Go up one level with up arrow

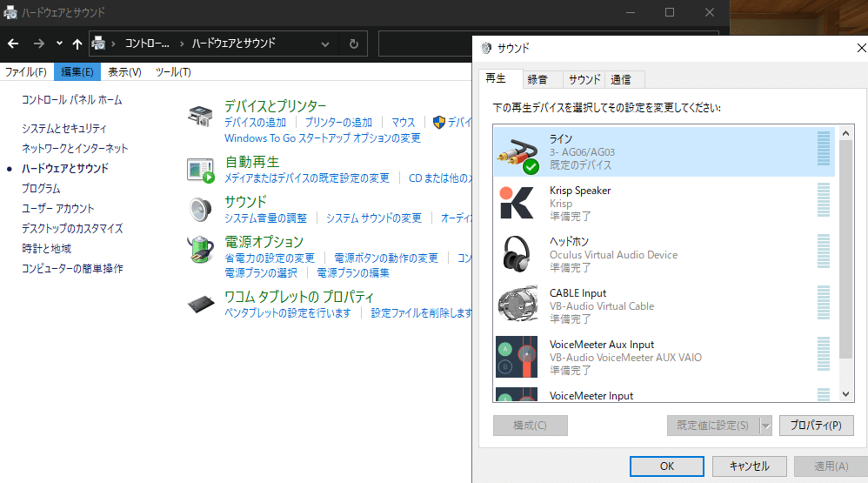tap(77, 44)
